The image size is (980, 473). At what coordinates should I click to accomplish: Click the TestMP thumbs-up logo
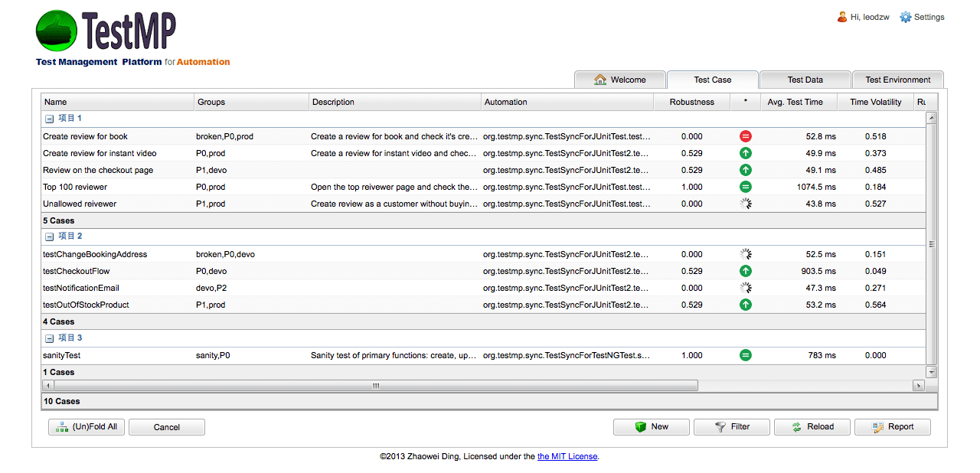(57, 31)
